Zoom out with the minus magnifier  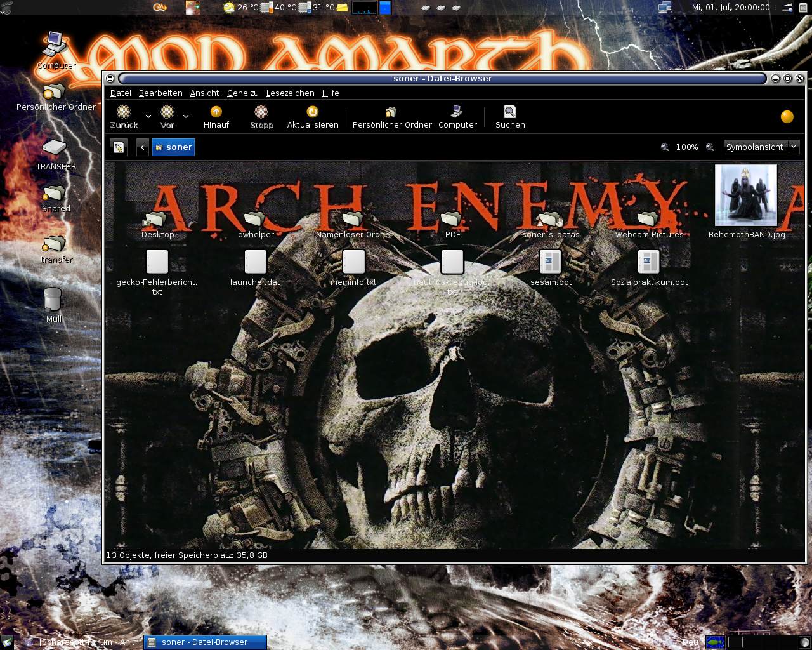tap(665, 147)
